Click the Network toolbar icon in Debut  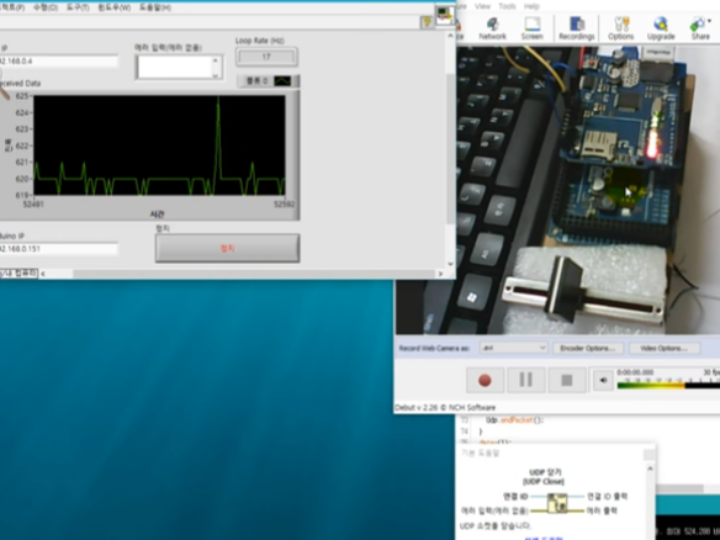[x=492, y=27]
